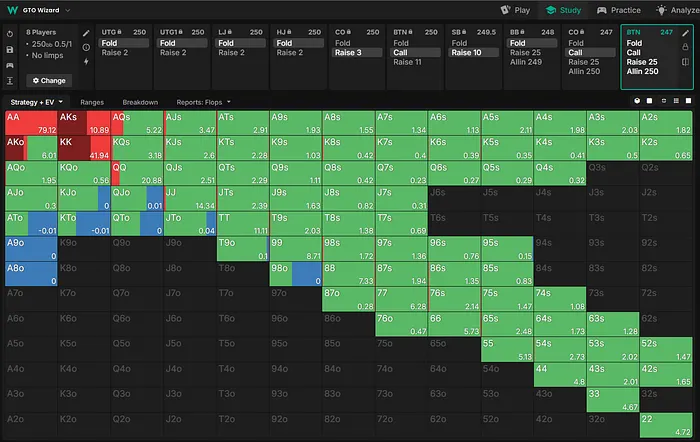Click the lightning bolt icon beside game settings

click(86, 61)
